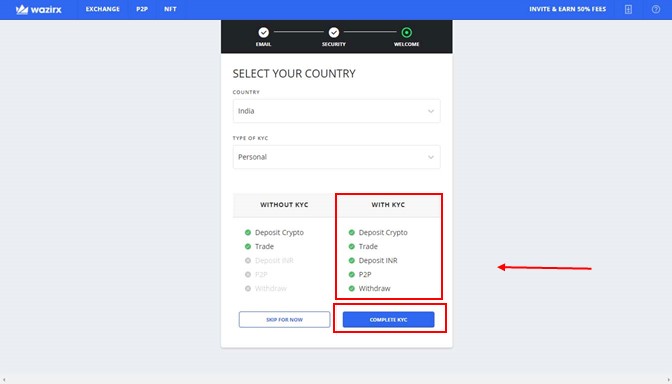Click the greyed icon beside Withdraw under Without KYC
Viewport: 672px width, 384px height.
248,288
